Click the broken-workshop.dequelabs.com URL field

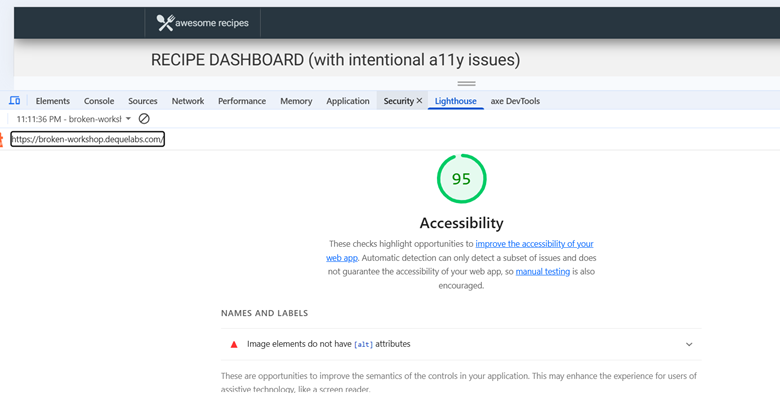point(88,139)
